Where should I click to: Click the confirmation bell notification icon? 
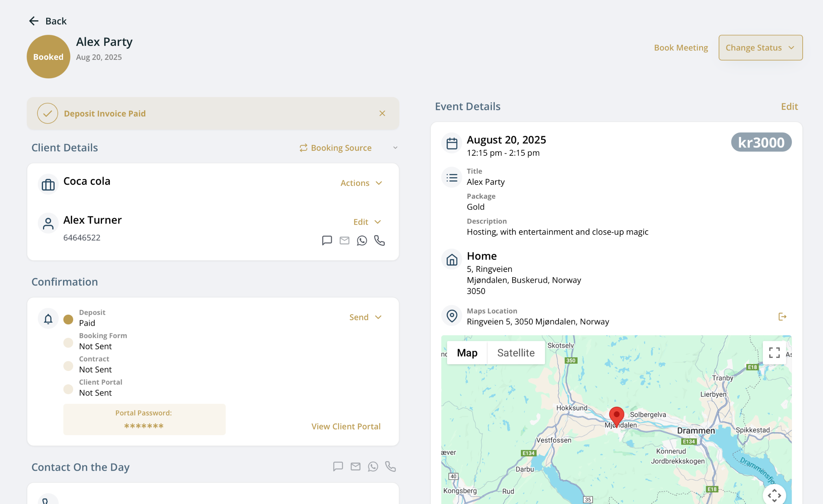tap(48, 318)
